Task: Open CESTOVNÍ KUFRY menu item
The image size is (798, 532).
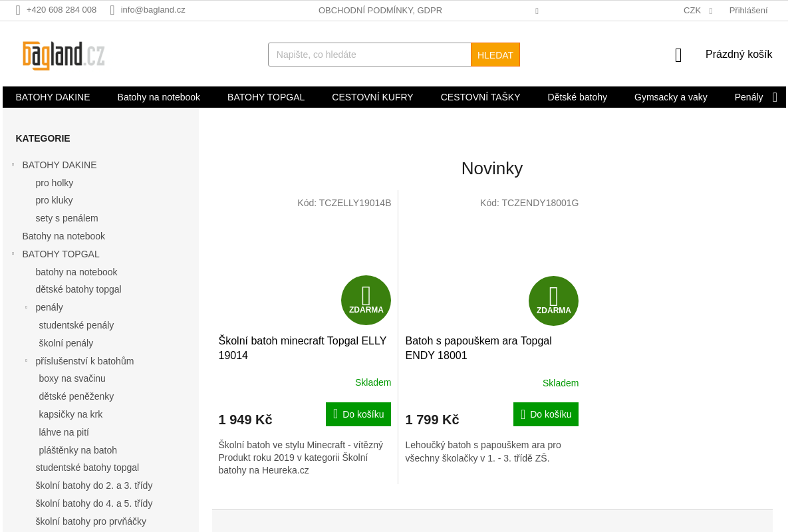Action: tap(372, 97)
